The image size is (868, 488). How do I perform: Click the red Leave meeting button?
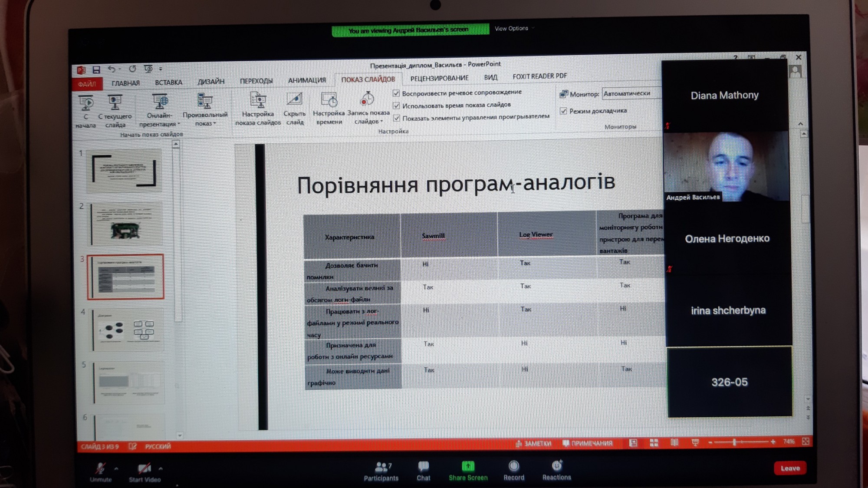tap(790, 468)
